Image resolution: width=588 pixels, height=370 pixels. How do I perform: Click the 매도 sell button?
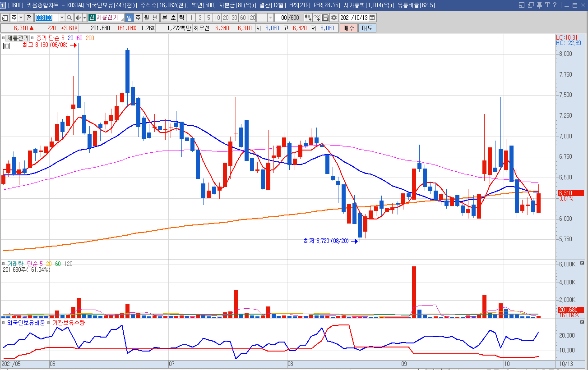pos(367,28)
